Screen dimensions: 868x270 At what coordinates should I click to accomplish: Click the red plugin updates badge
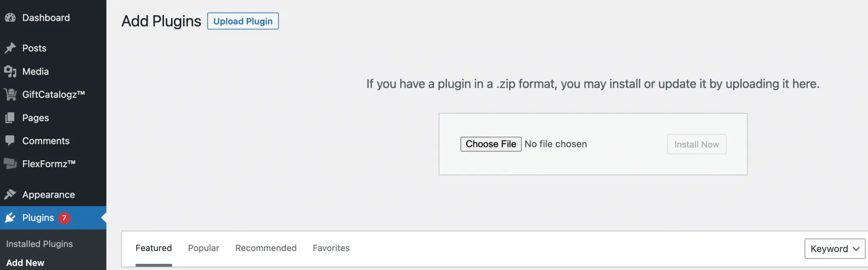(64, 218)
